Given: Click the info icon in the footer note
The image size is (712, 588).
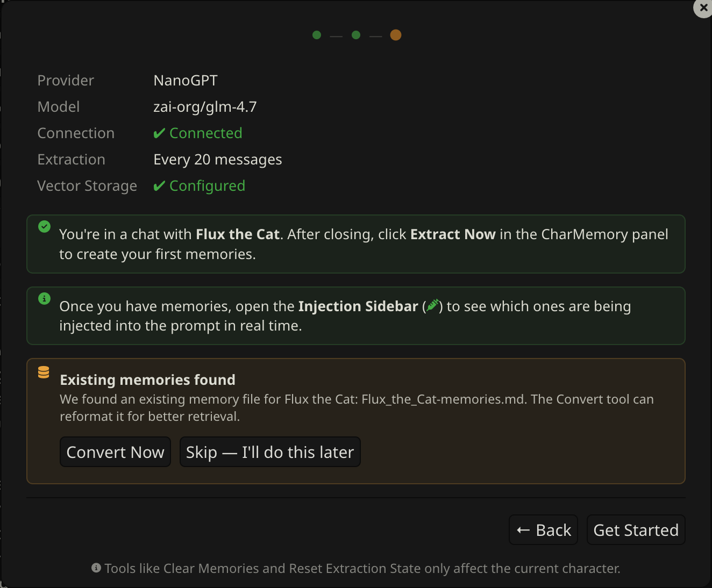Looking at the screenshot, I should (96, 568).
